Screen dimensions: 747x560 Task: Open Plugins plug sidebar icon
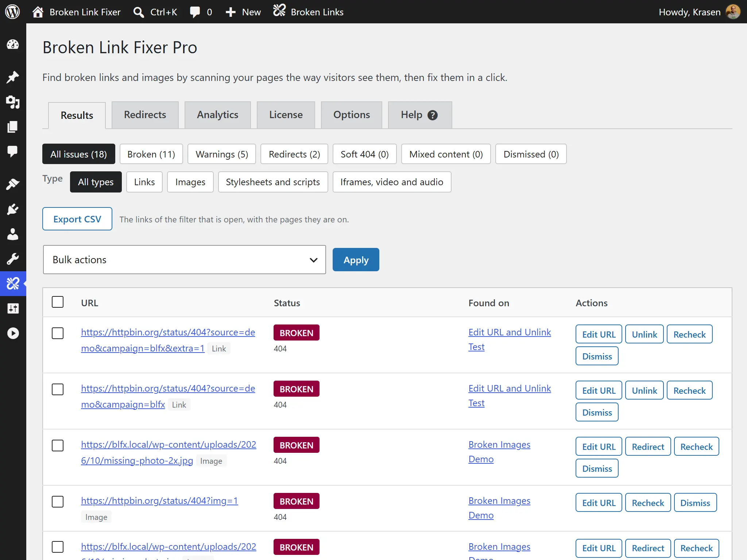point(13,210)
